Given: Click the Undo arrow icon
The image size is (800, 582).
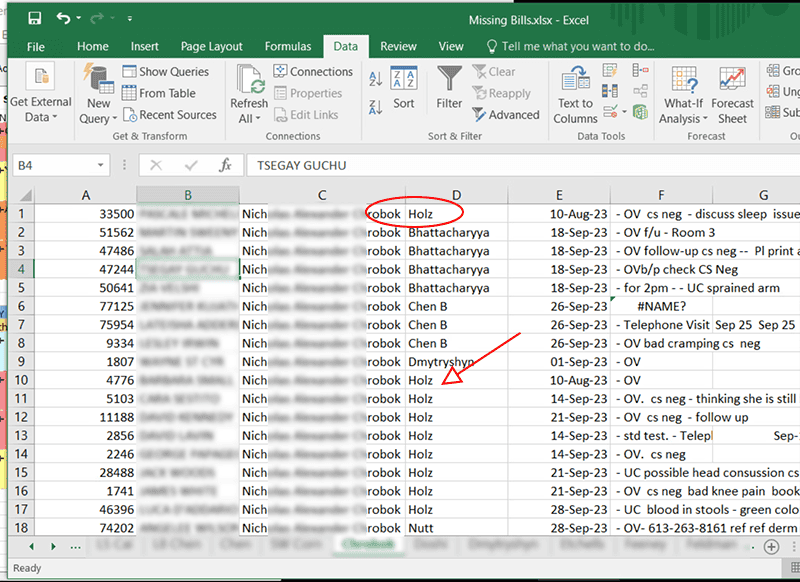Looking at the screenshot, I should 64,19.
